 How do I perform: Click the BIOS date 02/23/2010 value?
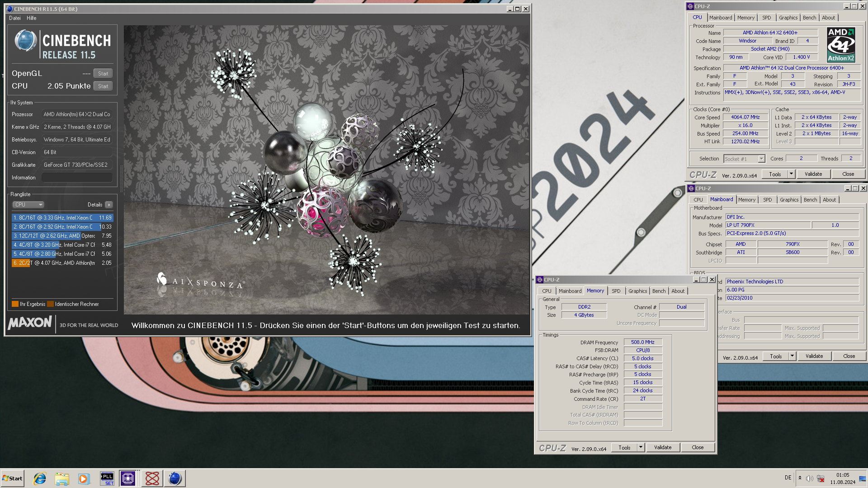click(x=792, y=298)
